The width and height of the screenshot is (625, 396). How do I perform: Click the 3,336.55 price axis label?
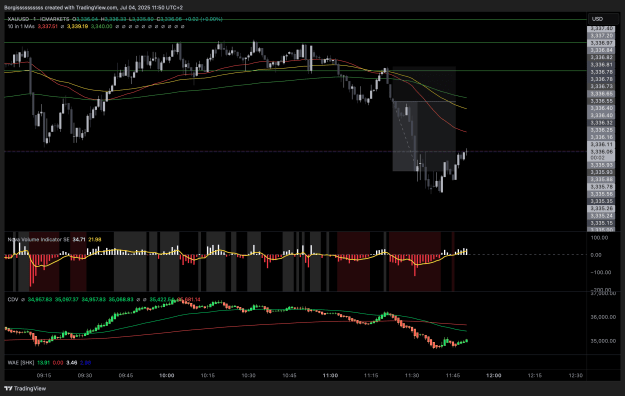pyautogui.click(x=601, y=101)
